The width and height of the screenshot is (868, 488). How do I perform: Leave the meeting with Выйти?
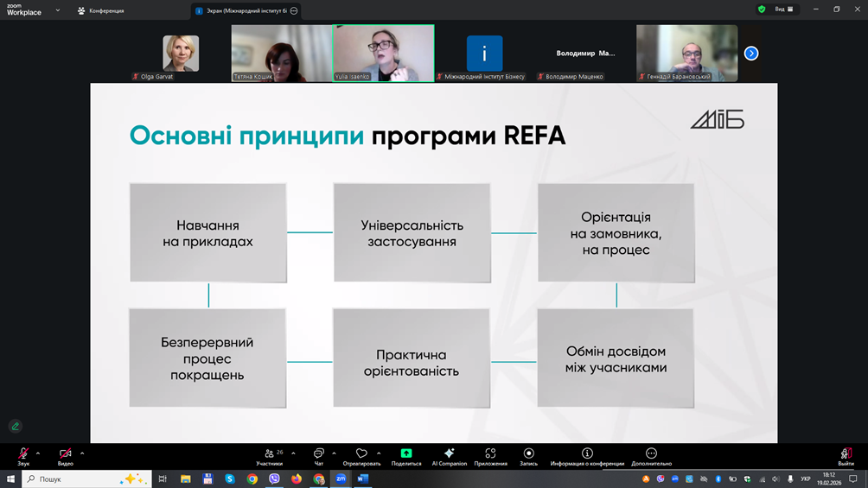pyautogui.click(x=846, y=455)
